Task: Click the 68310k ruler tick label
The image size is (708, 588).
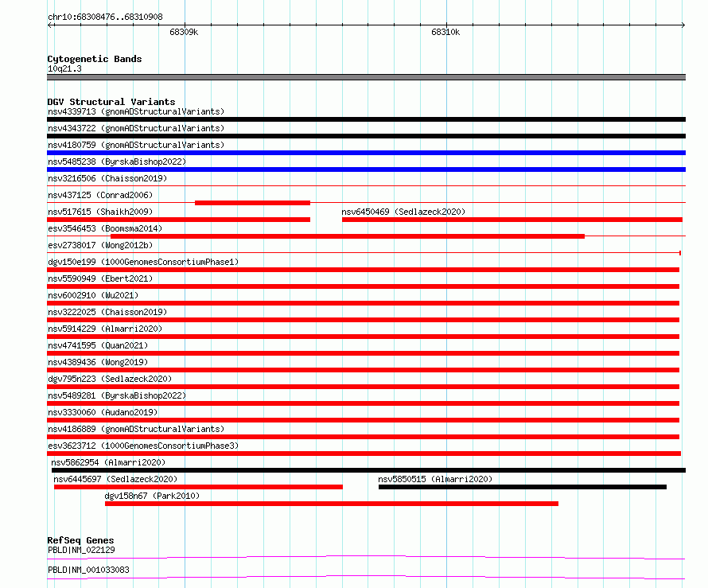Action: 445,32
